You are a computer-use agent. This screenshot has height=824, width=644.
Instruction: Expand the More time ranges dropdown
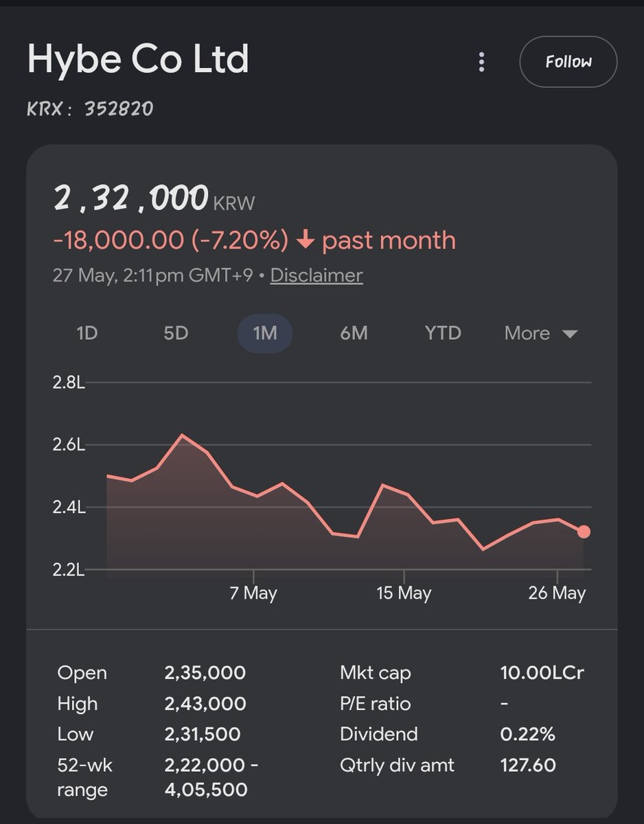541,333
